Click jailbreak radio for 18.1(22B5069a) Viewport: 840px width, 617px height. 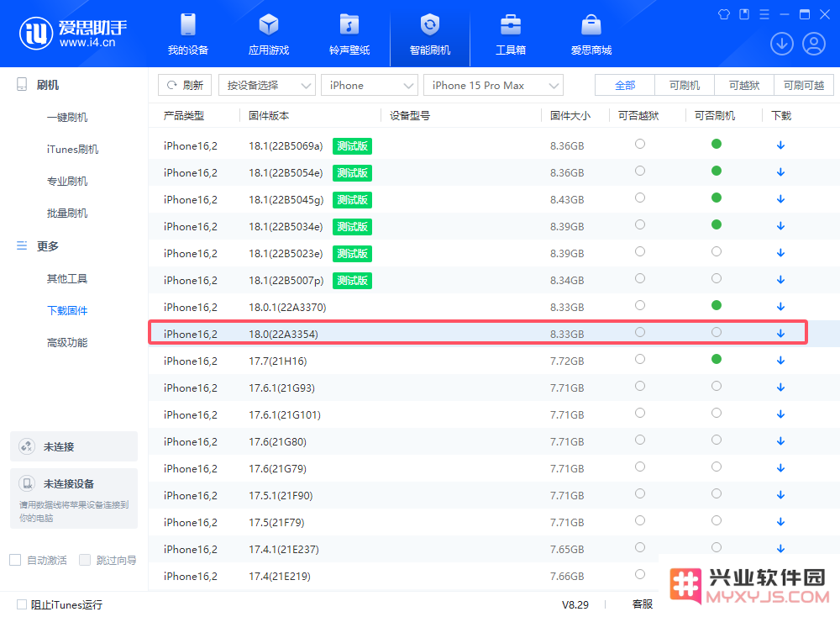639,144
